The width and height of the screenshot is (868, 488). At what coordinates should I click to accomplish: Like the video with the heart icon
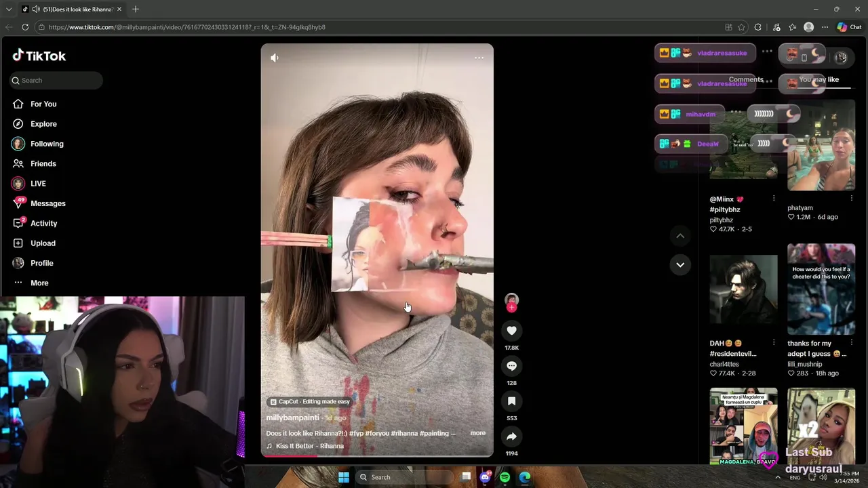(x=511, y=331)
